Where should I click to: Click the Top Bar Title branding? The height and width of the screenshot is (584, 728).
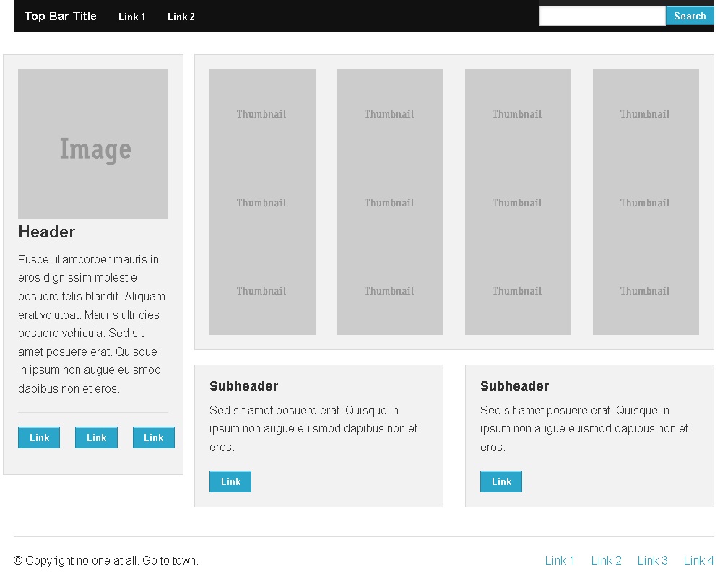coord(60,15)
